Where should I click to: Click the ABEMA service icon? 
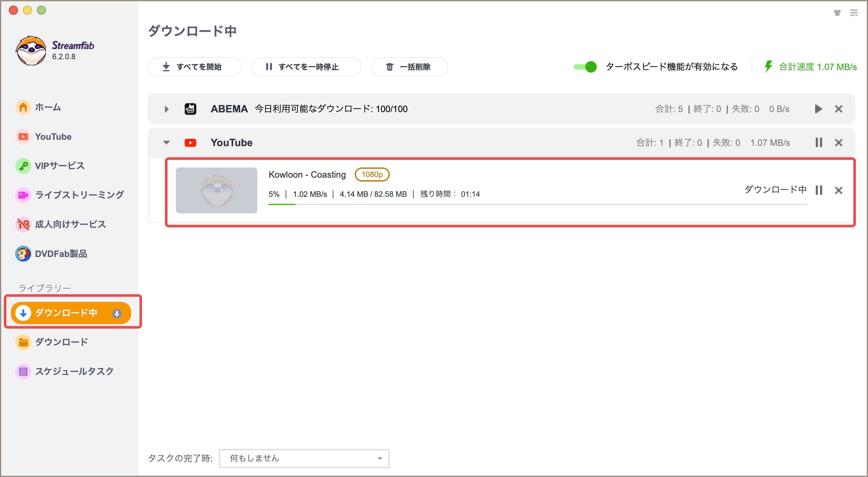190,109
